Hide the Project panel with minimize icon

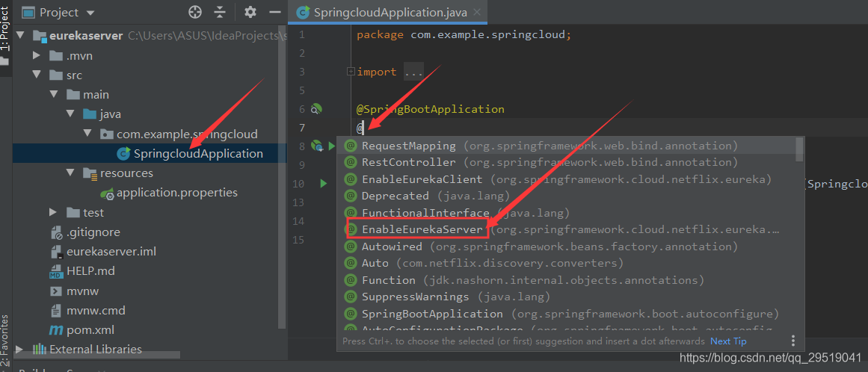pos(274,12)
